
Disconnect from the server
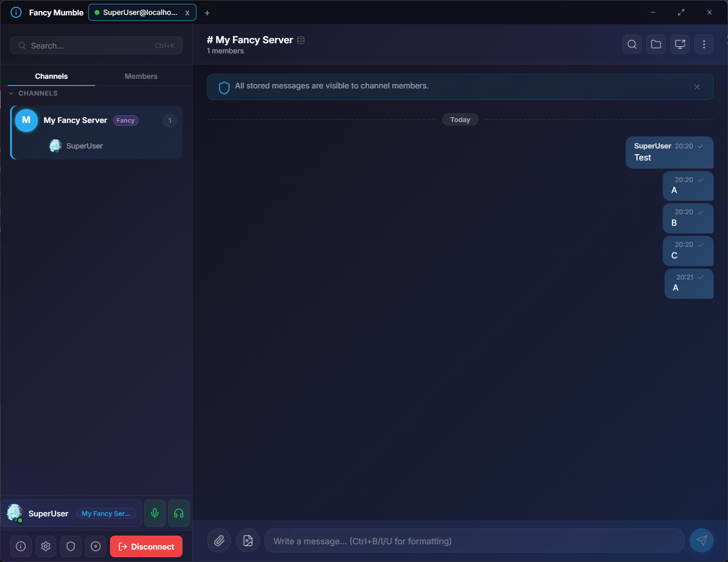(x=146, y=547)
